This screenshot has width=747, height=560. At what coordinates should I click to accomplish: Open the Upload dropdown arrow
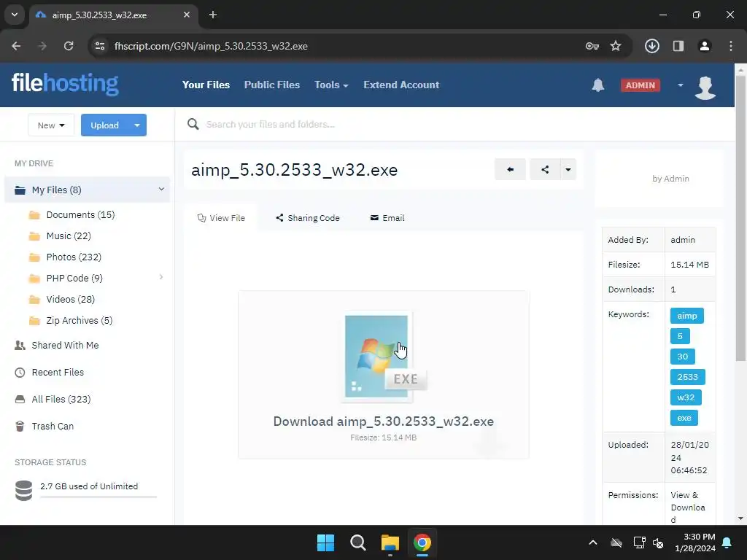point(137,125)
